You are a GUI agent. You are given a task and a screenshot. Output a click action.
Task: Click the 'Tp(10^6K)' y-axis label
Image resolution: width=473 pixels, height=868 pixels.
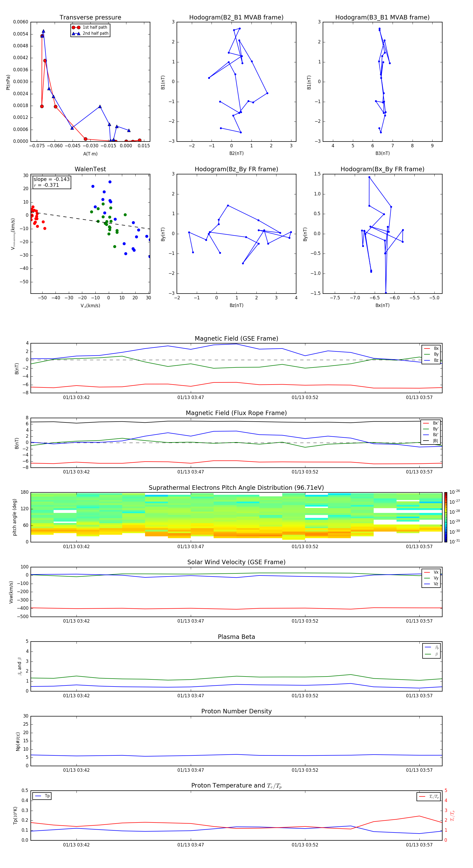coord(15,815)
